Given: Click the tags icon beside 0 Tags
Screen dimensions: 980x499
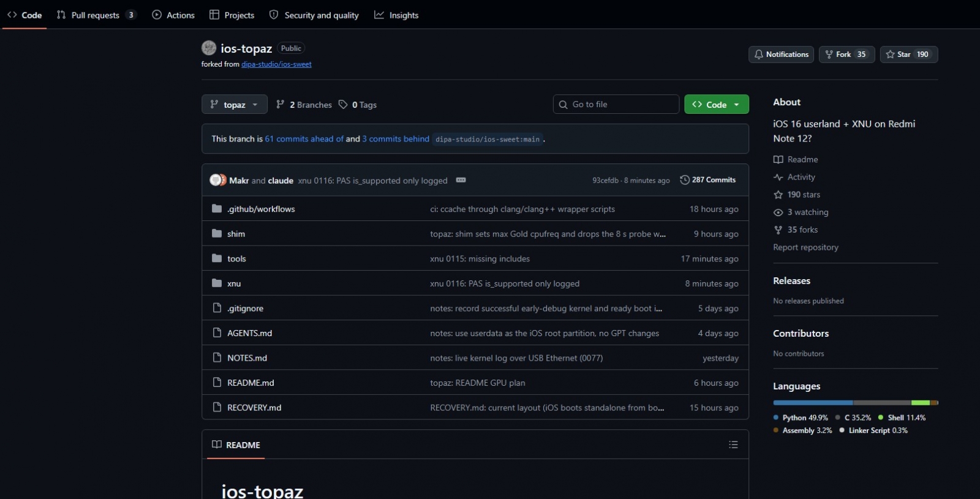Looking at the screenshot, I should pos(343,105).
